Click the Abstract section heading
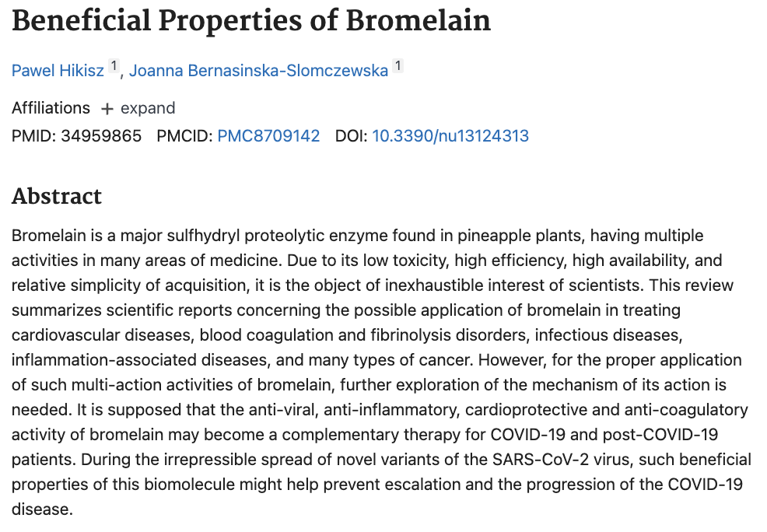 coord(57,196)
